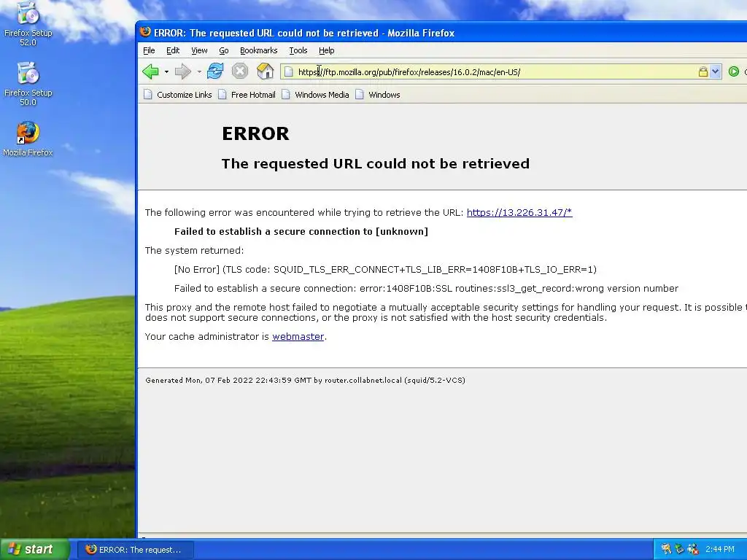
Task: Open the File menu
Action: [149, 50]
